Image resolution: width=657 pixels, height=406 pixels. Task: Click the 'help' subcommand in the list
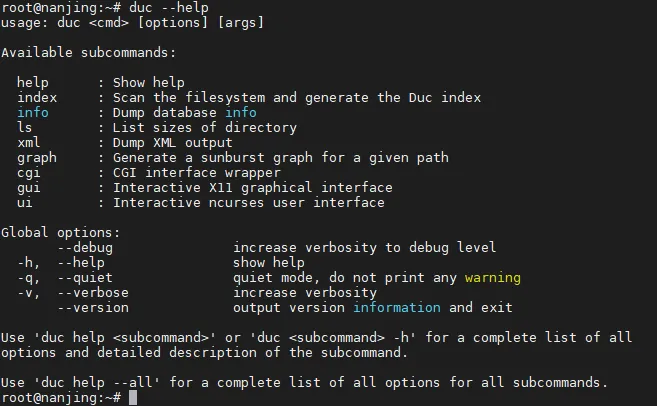coord(33,83)
